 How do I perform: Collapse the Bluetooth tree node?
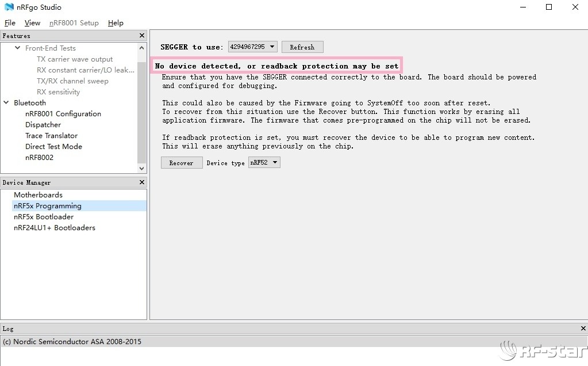pyautogui.click(x=6, y=103)
